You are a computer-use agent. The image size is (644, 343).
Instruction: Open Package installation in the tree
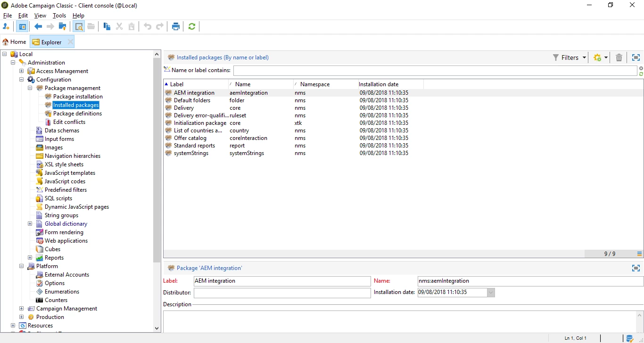tap(78, 97)
